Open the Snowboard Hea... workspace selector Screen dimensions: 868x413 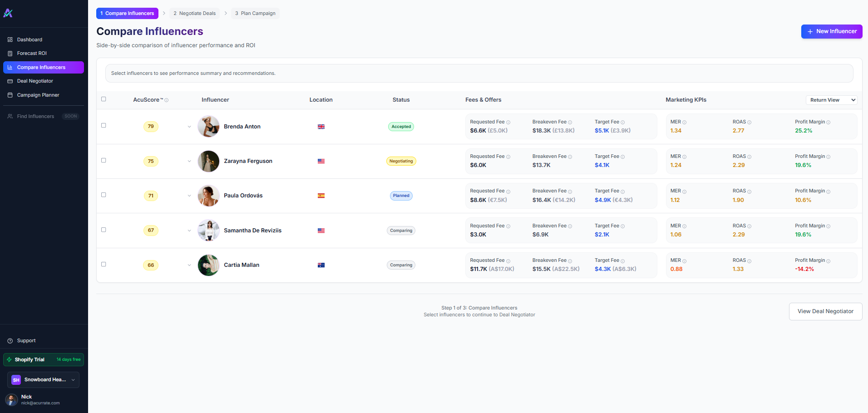click(43, 380)
